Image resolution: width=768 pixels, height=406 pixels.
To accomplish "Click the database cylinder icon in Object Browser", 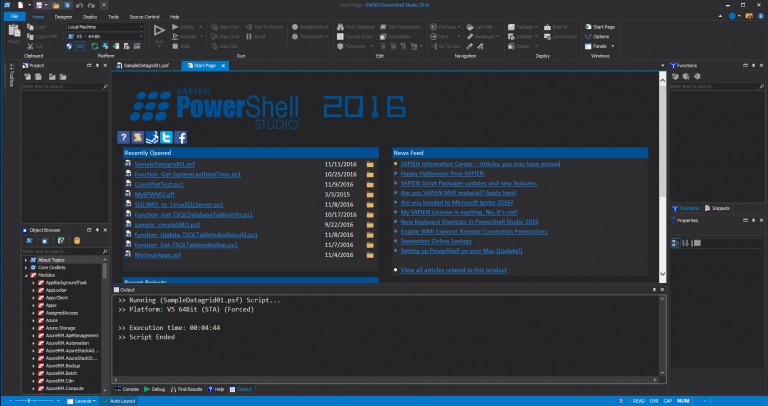I will (x=77, y=241).
